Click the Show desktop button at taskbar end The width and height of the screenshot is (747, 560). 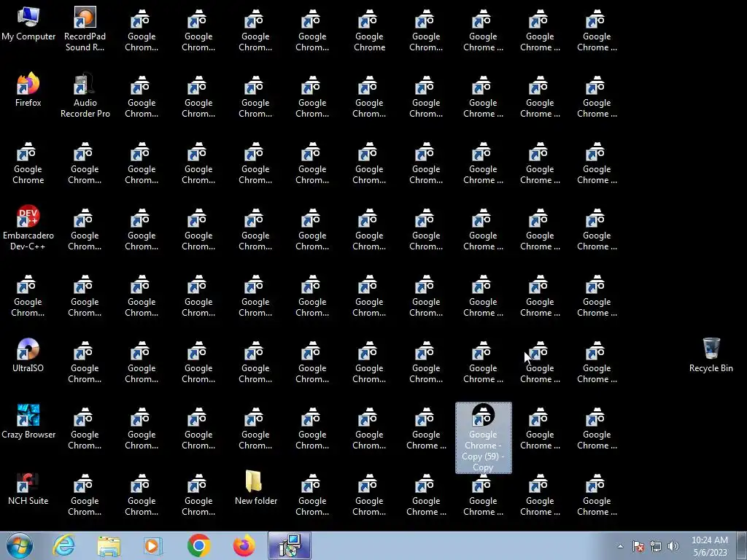click(742, 545)
